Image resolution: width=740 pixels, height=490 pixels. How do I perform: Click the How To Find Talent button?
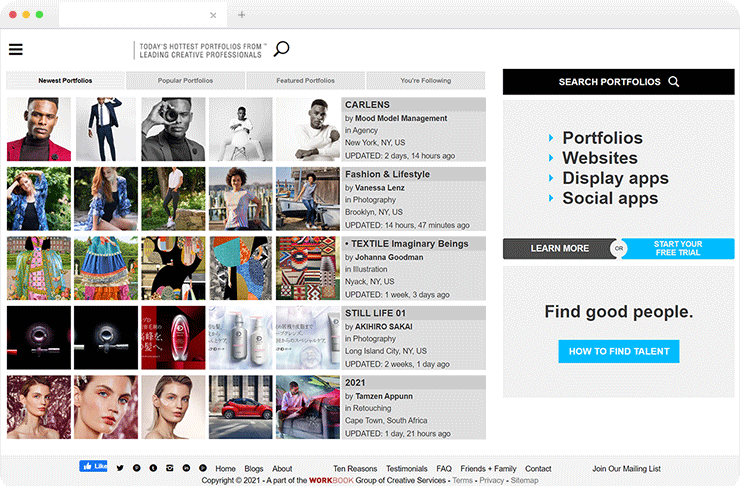[618, 352]
